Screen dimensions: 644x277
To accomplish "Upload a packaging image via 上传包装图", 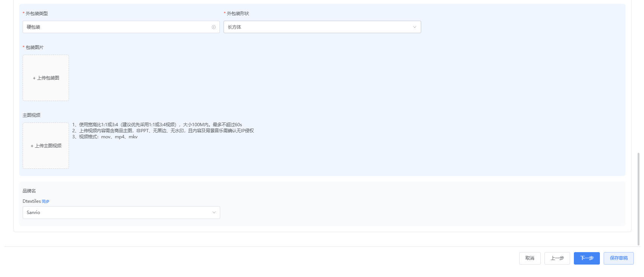I will [x=46, y=78].
